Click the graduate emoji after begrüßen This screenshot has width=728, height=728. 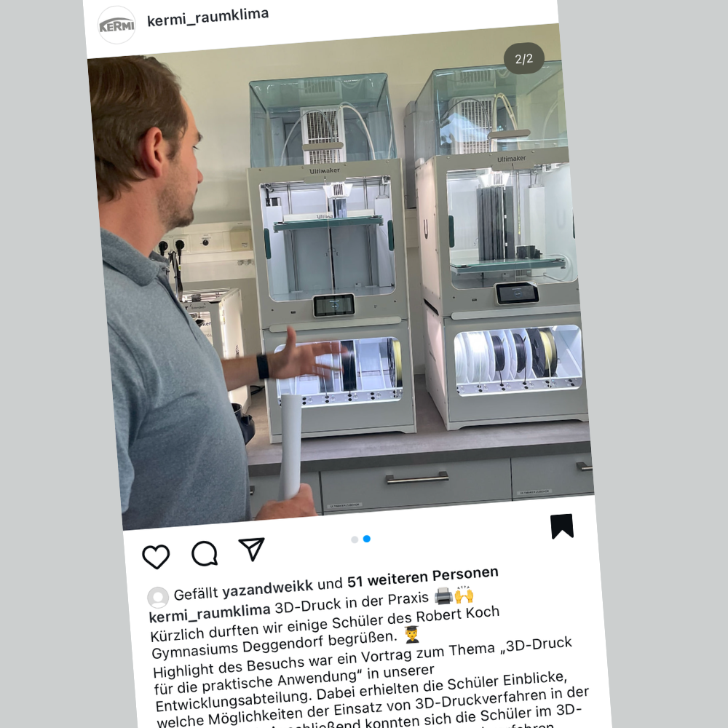(412, 634)
